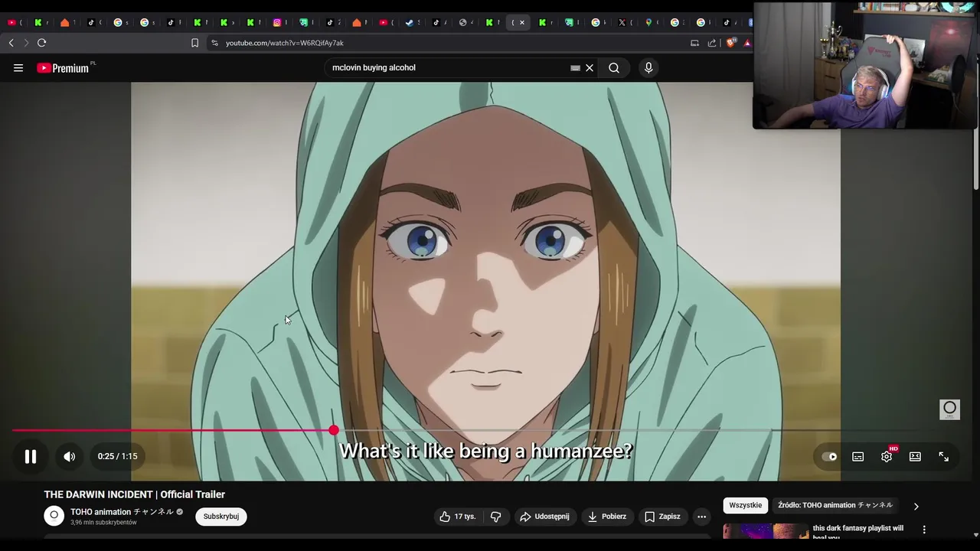The width and height of the screenshot is (980, 551).
Task: Click Udostępnij share button
Action: [x=544, y=517]
